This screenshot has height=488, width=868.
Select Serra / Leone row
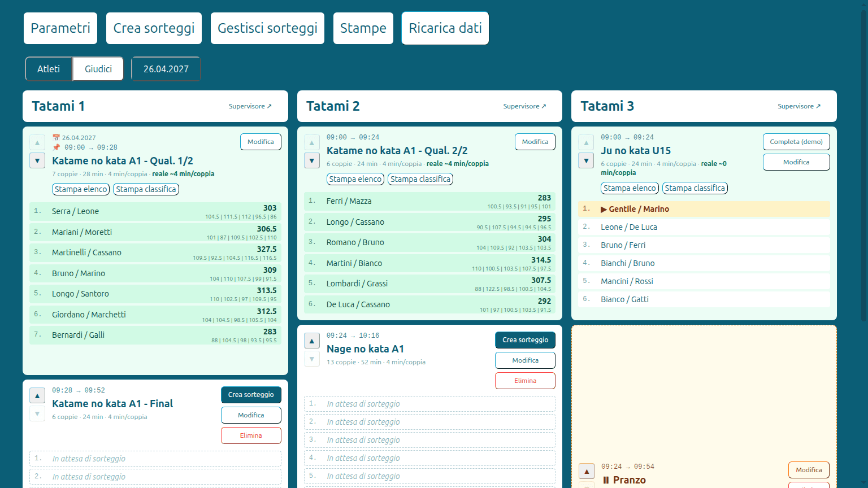[155, 212]
